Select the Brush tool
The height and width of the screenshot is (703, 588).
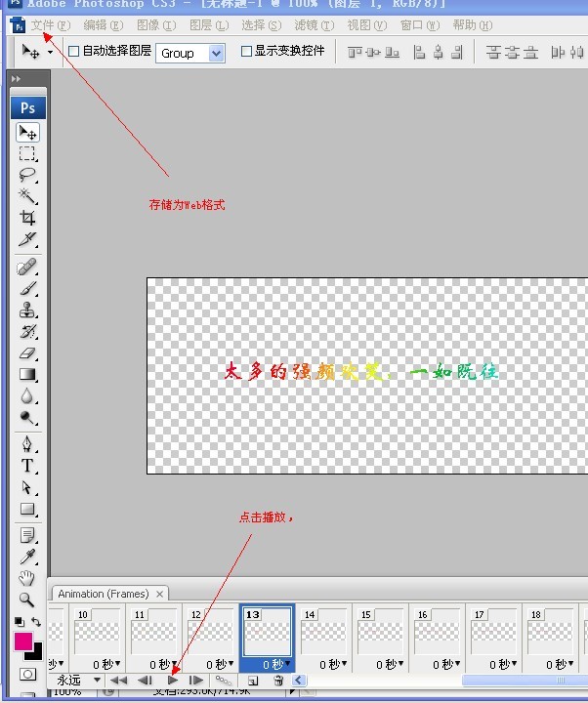click(x=27, y=288)
